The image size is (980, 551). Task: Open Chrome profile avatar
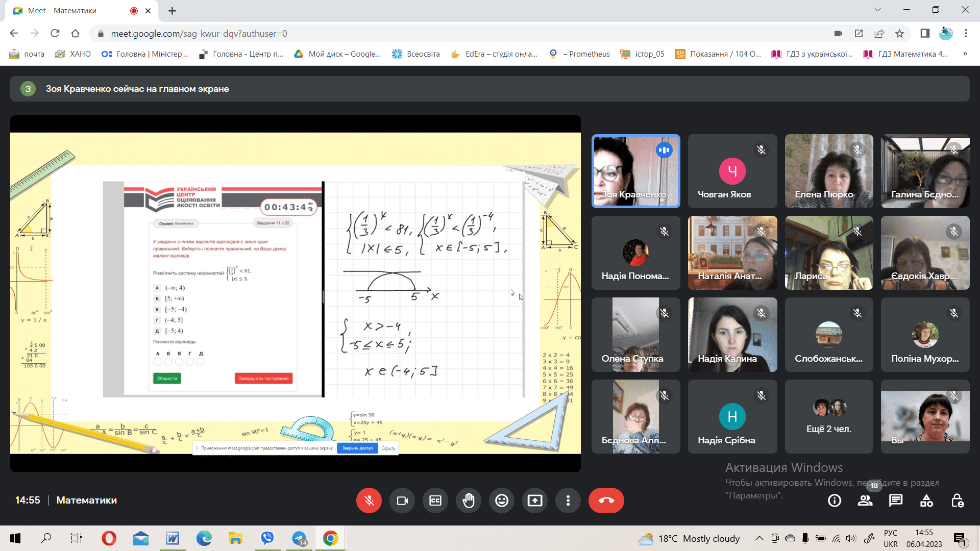click(x=946, y=33)
